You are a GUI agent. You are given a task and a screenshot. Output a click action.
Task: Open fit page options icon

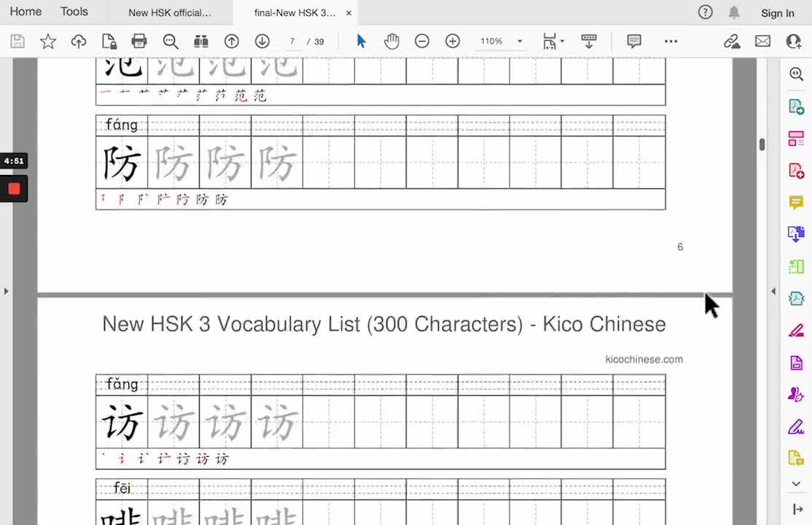(x=552, y=41)
